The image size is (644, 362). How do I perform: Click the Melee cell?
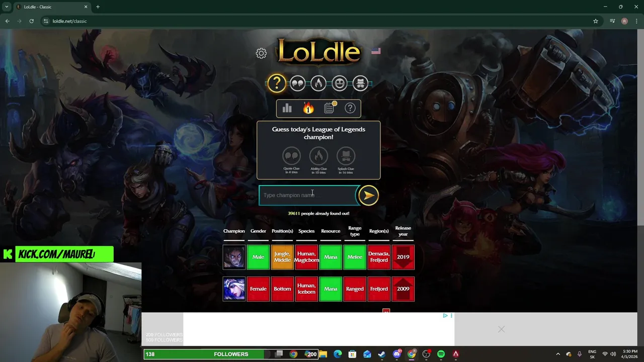[355, 257]
